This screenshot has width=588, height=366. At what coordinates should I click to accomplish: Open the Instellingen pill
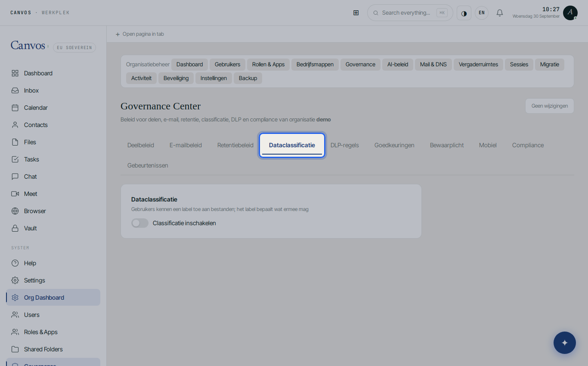click(214, 78)
